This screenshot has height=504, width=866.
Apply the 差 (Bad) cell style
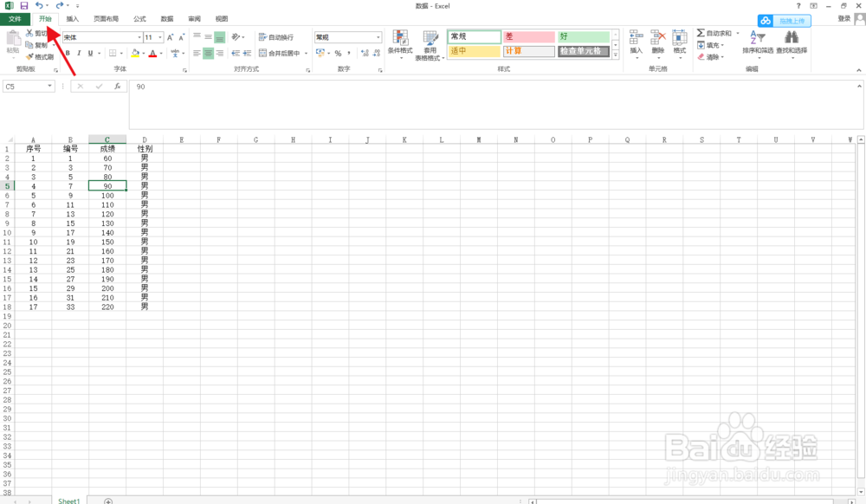click(528, 36)
